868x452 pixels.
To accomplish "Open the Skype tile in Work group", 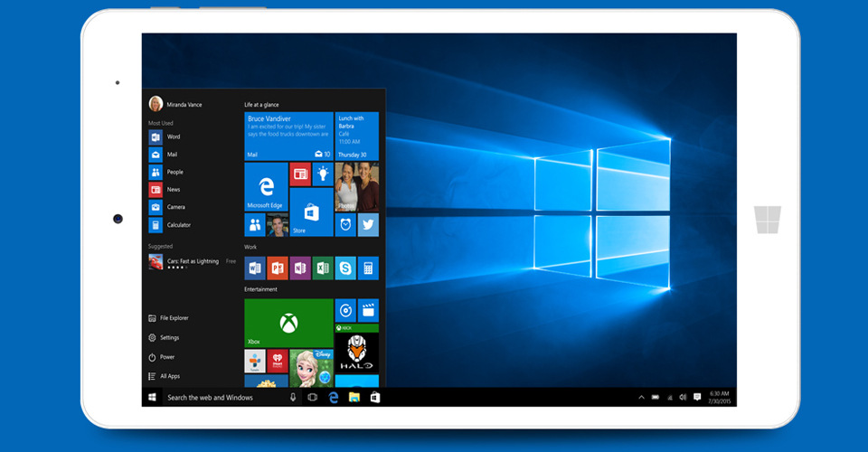I will (x=345, y=268).
